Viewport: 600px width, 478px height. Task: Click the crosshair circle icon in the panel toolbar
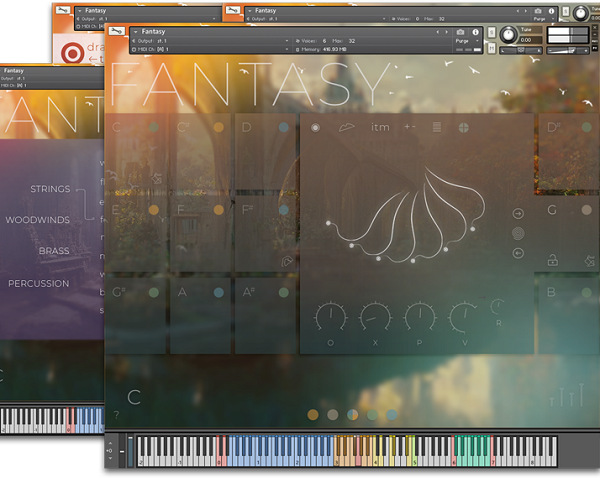[463, 127]
